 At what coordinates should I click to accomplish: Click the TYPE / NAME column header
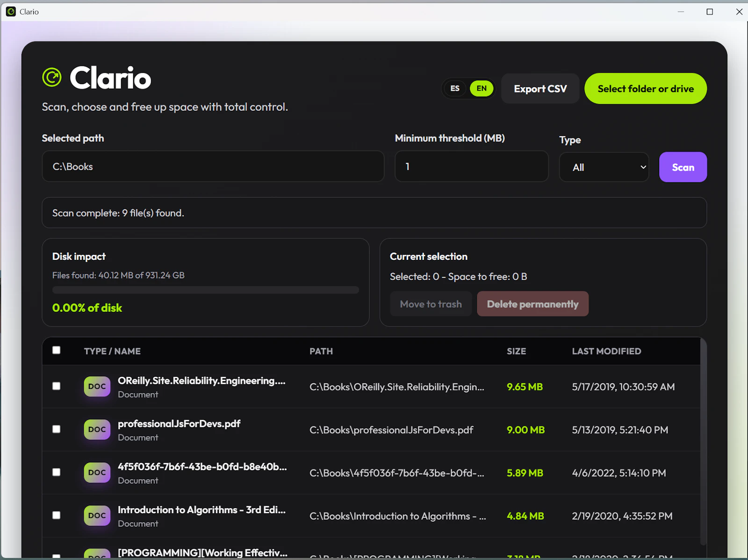[x=112, y=351]
